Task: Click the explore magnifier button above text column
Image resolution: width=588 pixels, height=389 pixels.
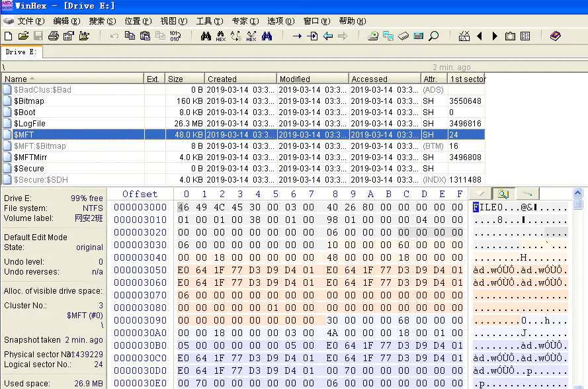Action: [x=503, y=194]
